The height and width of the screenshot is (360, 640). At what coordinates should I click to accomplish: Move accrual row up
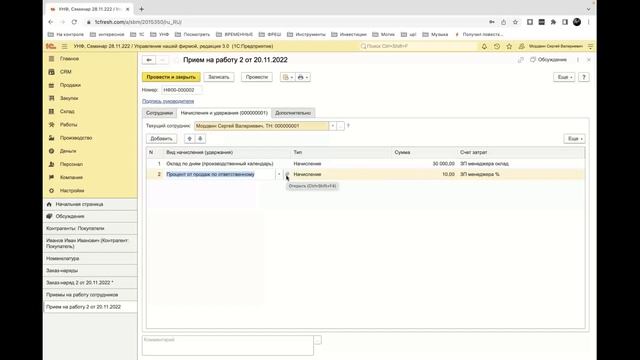pyautogui.click(x=189, y=139)
